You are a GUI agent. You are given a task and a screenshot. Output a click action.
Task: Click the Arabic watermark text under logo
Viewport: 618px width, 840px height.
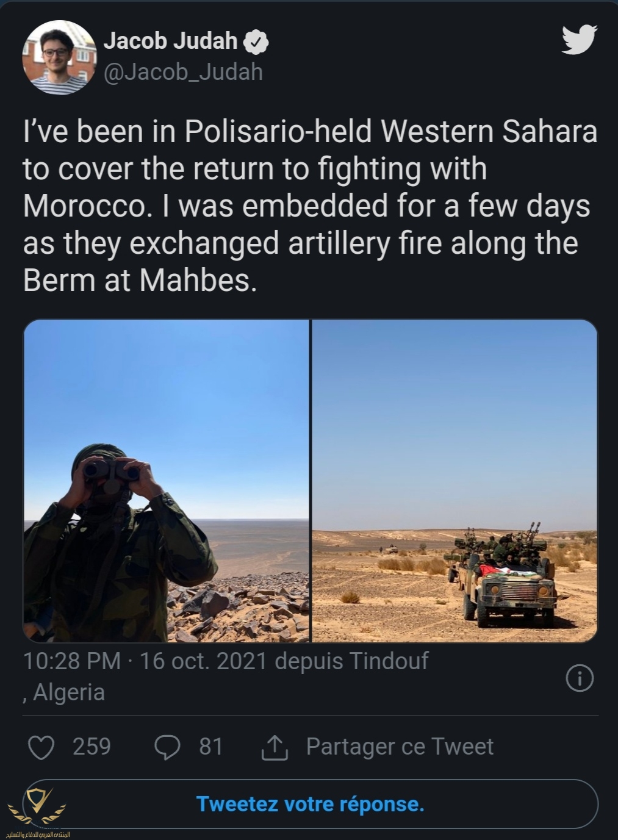38,833
